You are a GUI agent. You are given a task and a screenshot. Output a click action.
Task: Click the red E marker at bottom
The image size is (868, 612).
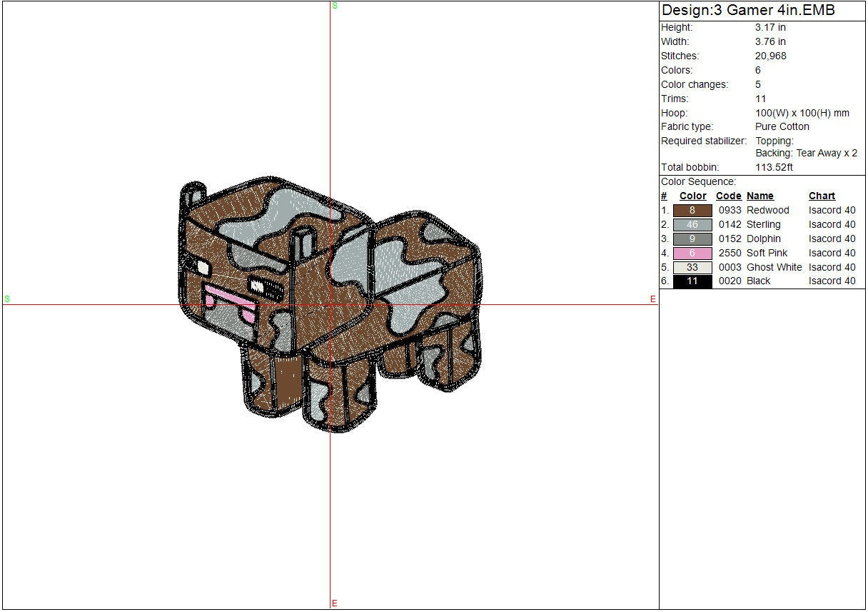(x=334, y=603)
